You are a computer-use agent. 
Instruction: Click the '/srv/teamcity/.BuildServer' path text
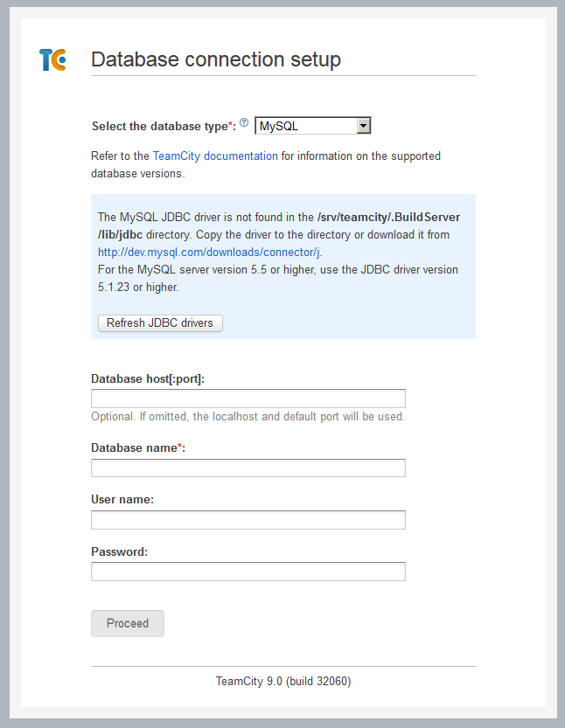point(389,218)
